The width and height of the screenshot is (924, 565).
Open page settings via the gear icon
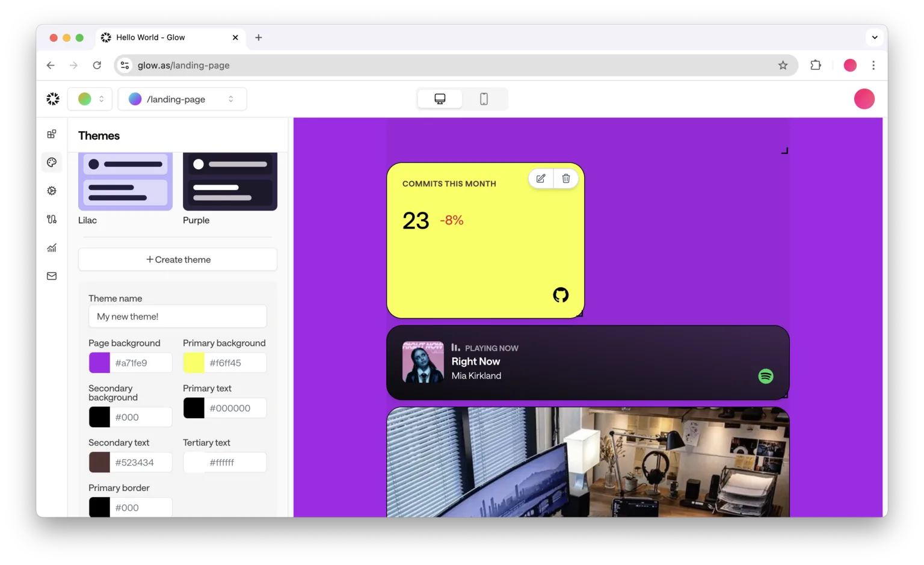click(52, 191)
